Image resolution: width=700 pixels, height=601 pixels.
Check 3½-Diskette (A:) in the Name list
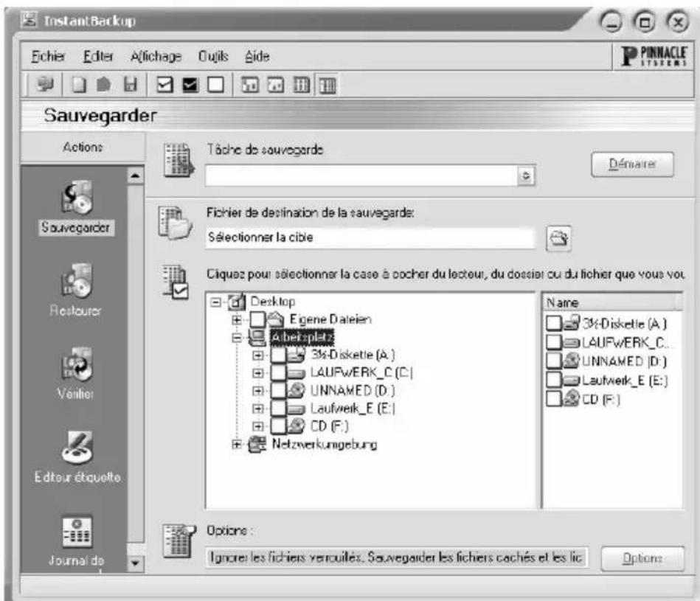click(553, 323)
